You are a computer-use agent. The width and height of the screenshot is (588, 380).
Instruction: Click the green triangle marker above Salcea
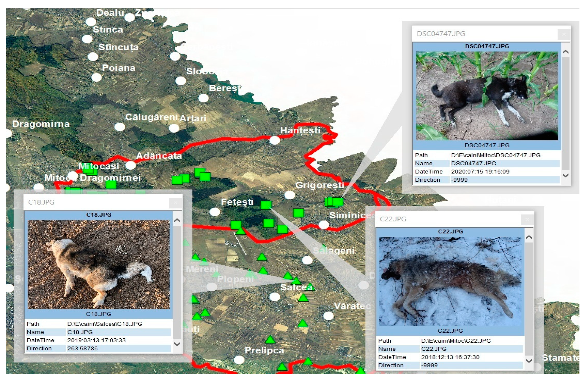click(296, 281)
